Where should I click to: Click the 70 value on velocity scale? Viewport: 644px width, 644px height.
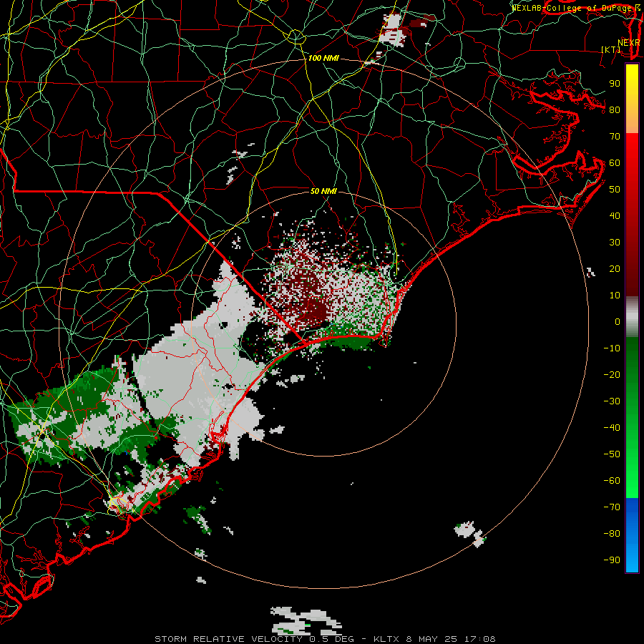pyautogui.click(x=615, y=137)
